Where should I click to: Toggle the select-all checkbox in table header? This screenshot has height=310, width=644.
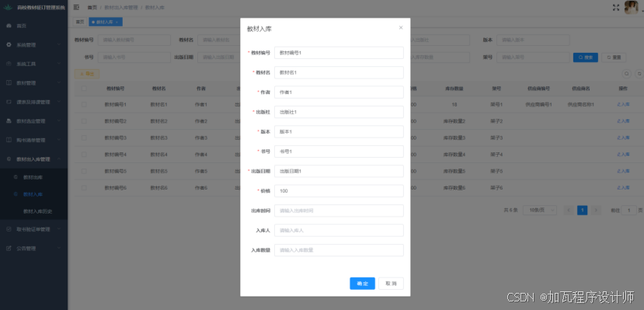(x=84, y=89)
